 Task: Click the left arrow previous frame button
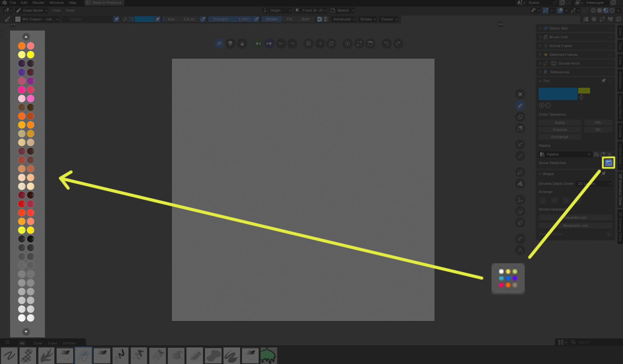coord(281,44)
